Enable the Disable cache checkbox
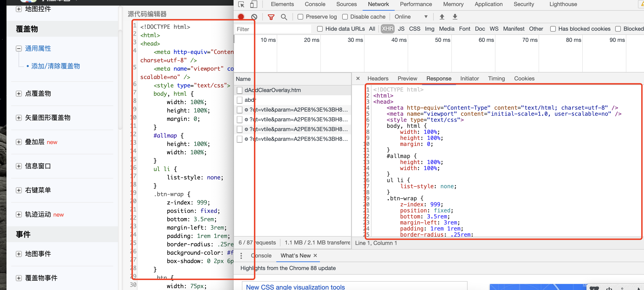The height and width of the screenshot is (290, 644). coord(345,17)
